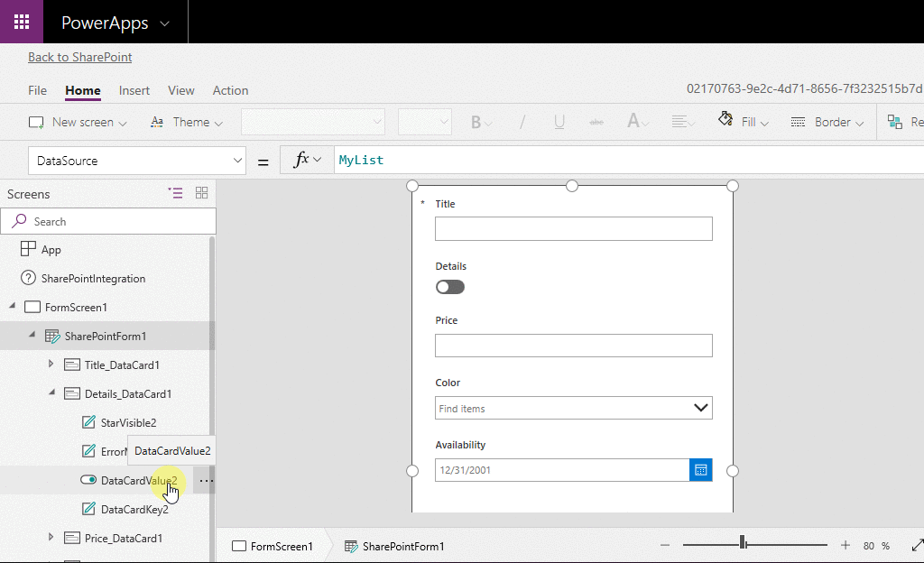This screenshot has width=924, height=563.
Task: Click the Screens Search field
Action: click(108, 221)
